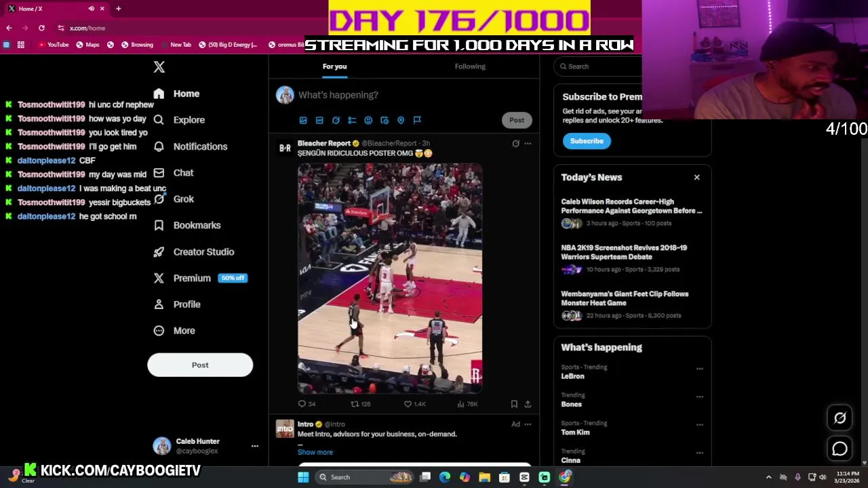
Task: Open NBA 2K19 Screenshot news story
Action: (632, 258)
